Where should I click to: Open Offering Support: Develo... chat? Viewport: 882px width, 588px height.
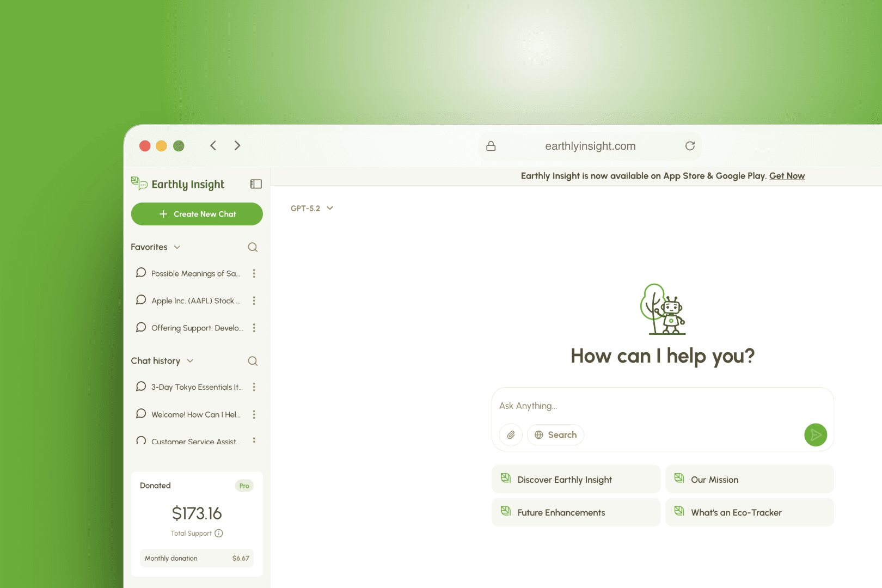(189, 328)
